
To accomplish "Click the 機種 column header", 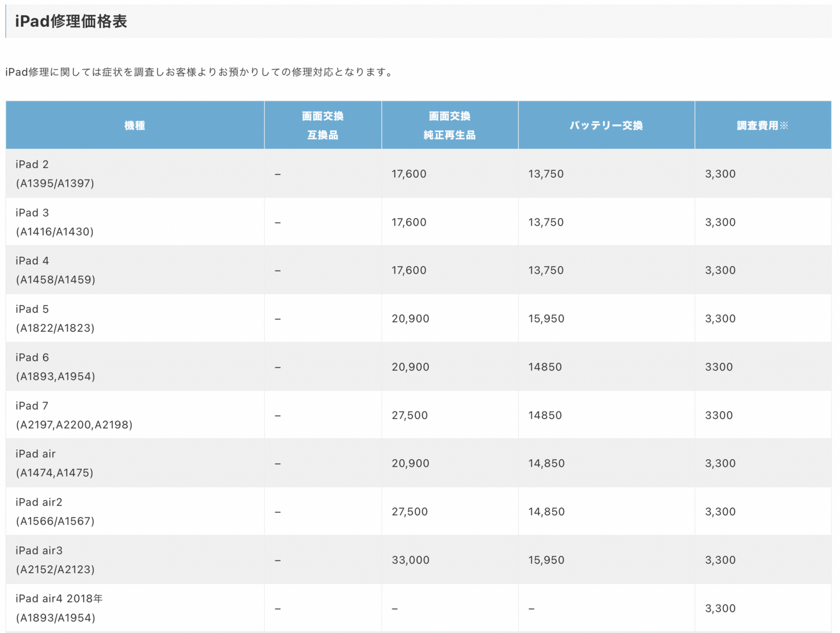I will point(135,125).
